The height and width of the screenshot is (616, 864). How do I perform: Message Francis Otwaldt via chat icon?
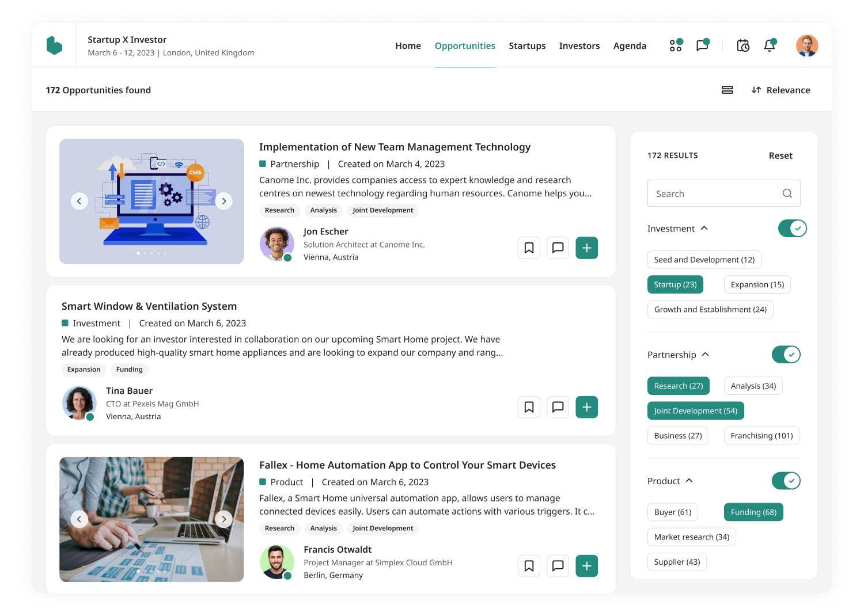[x=558, y=566]
